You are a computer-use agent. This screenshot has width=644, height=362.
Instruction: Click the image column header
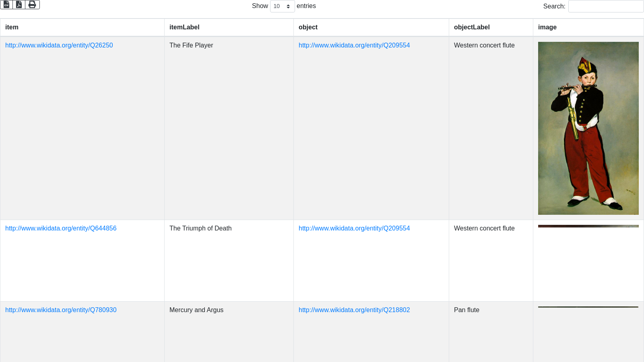click(547, 27)
